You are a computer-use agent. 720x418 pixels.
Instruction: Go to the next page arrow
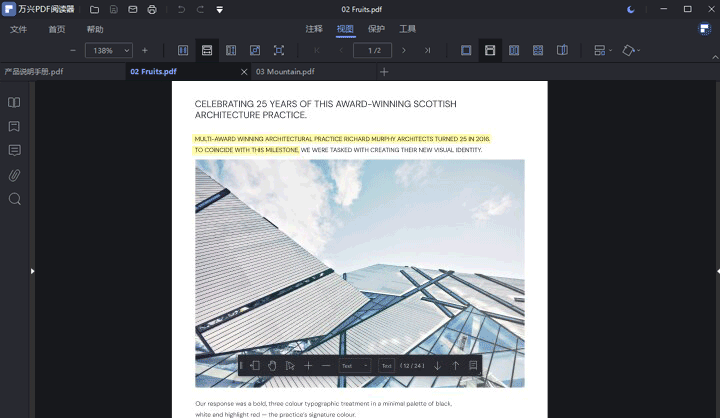(404, 51)
